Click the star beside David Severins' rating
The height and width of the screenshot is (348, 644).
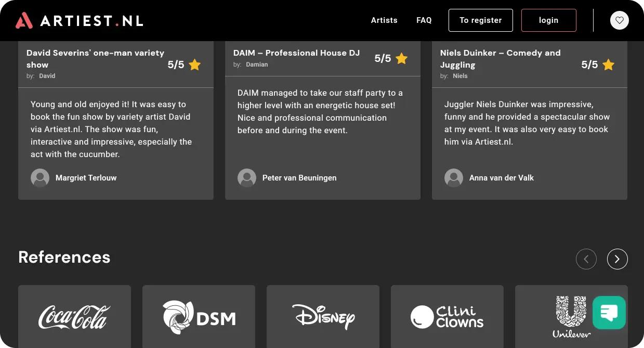[x=194, y=65]
